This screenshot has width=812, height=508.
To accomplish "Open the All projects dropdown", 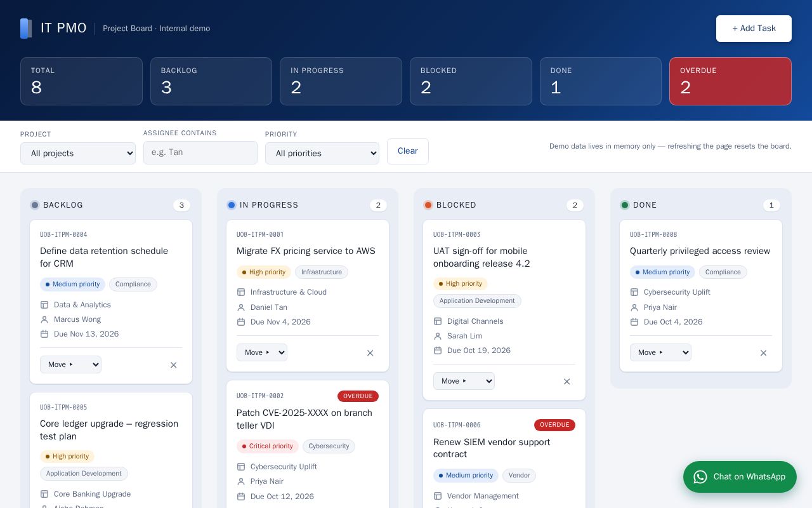I will tap(78, 153).
